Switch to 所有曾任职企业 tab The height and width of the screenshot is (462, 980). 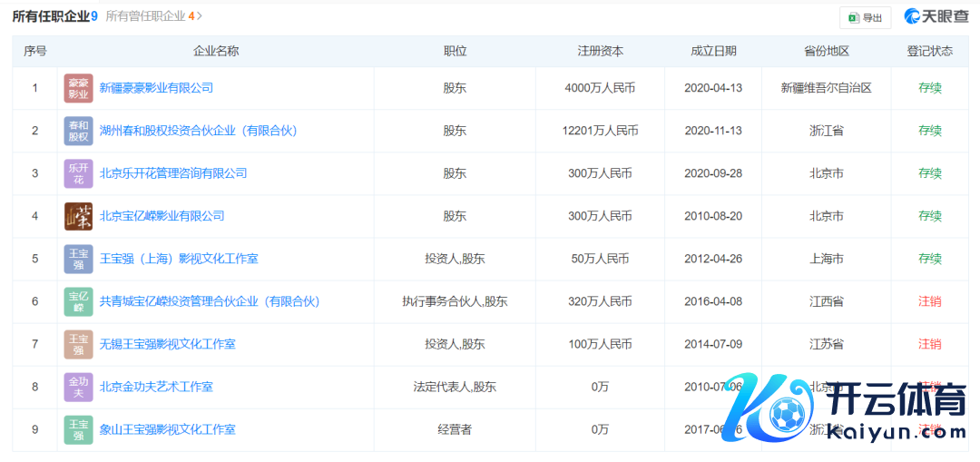coord(145,16)
